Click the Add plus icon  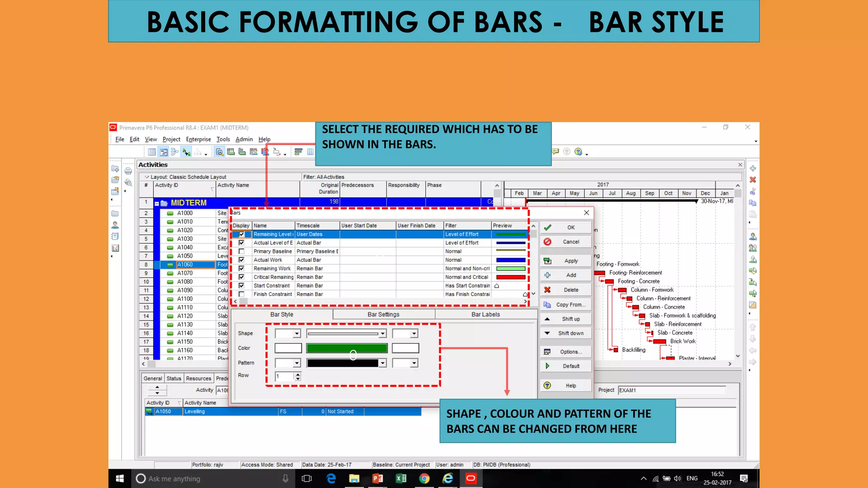click(547, 275)
